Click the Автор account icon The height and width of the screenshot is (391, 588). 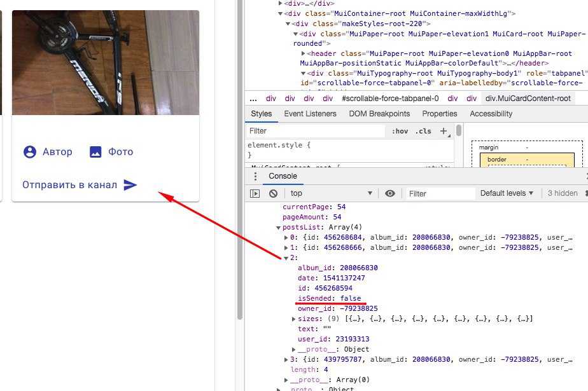point(30,152)
